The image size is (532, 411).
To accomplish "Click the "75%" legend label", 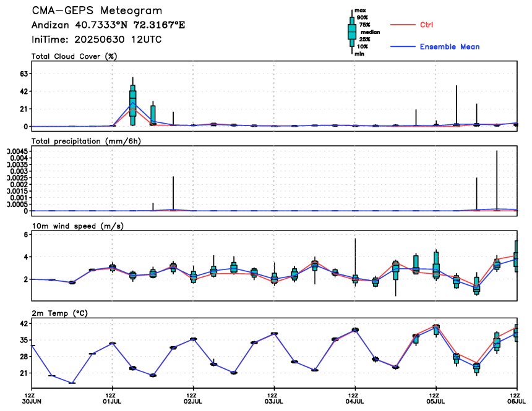I will pyautogui.click(x=365, y=25).
